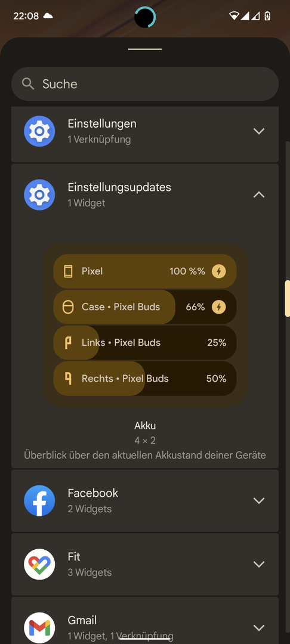Click the Suche search field

(x=145, y=84)
